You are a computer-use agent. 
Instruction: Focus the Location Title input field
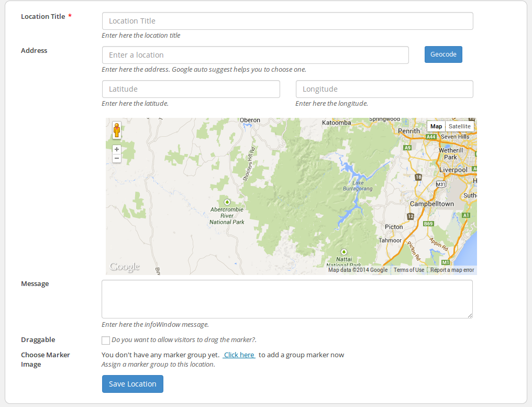click(287, 21)
